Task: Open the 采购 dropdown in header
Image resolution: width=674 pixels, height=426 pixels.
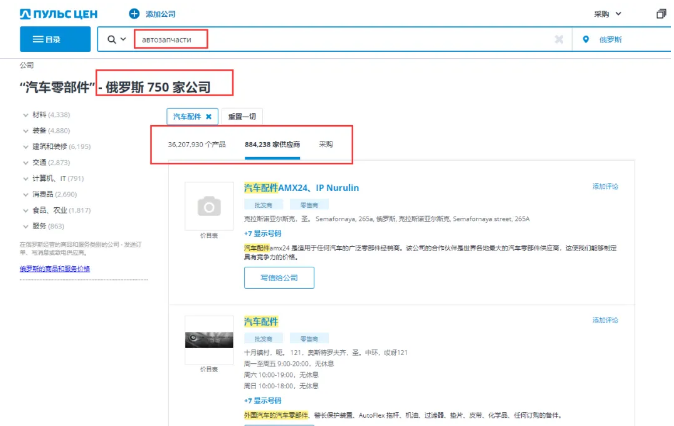Action: (x=607, y=14)
